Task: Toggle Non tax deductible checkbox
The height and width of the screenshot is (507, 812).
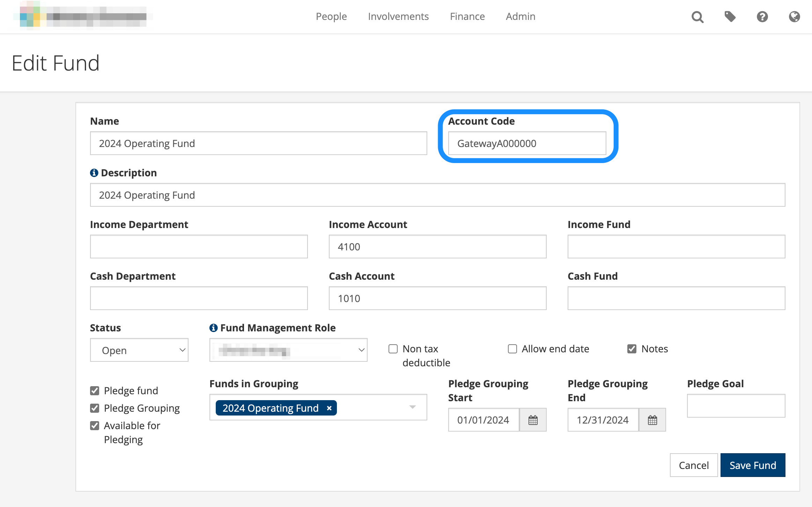Action: point(393,349)
